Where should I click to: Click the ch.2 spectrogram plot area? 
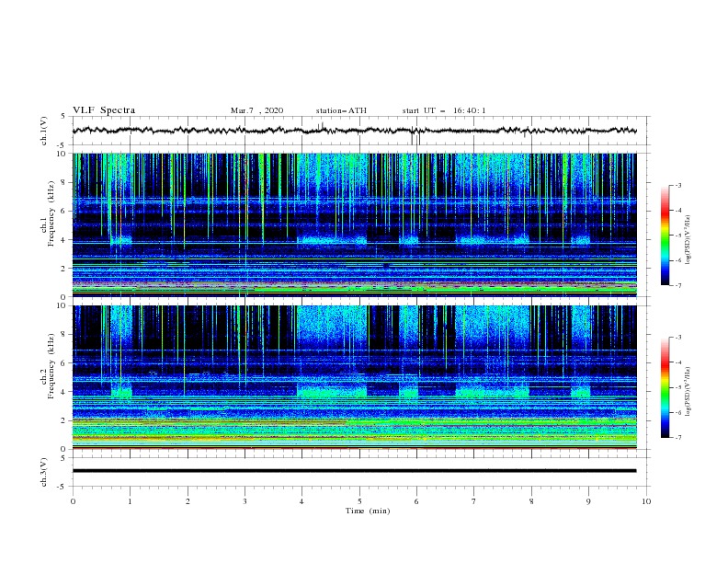(354, 377)
